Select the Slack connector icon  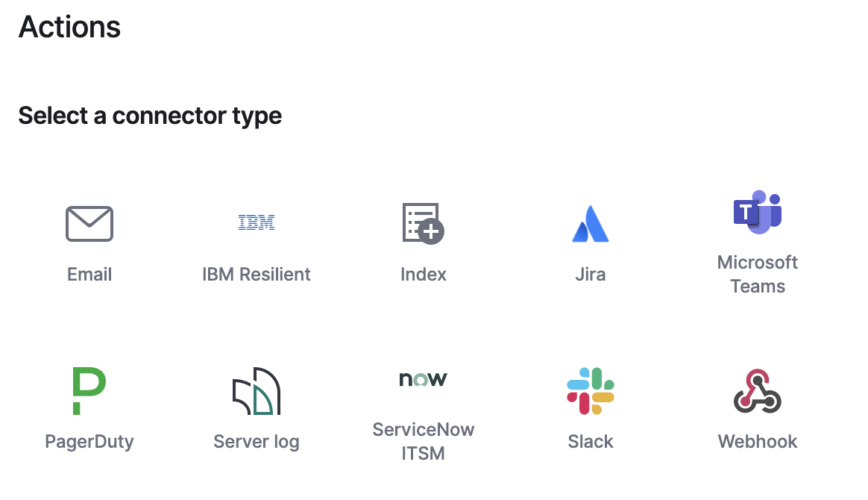(x=590, y=390)
